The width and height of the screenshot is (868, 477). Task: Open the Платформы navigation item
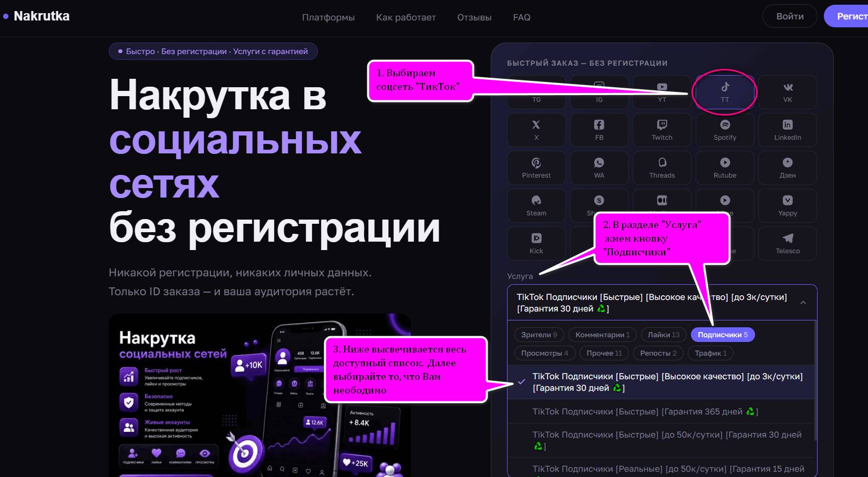click(328, 17)
